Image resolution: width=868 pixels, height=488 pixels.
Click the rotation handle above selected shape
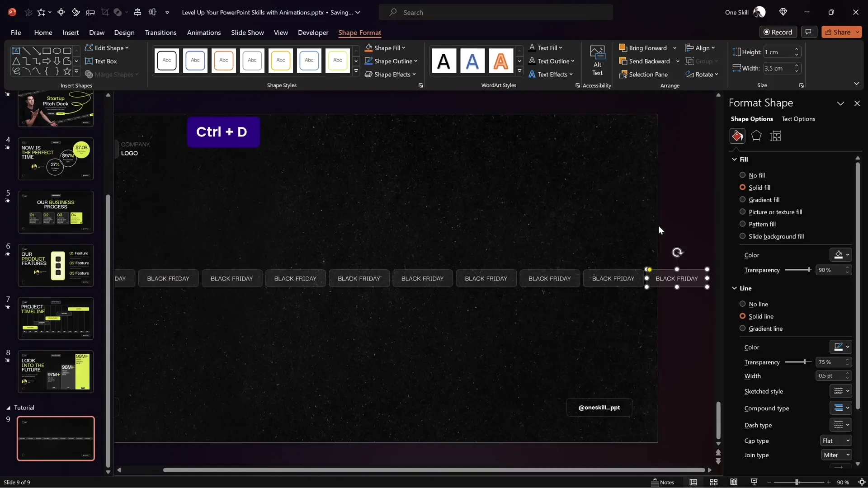coord(677,253)
